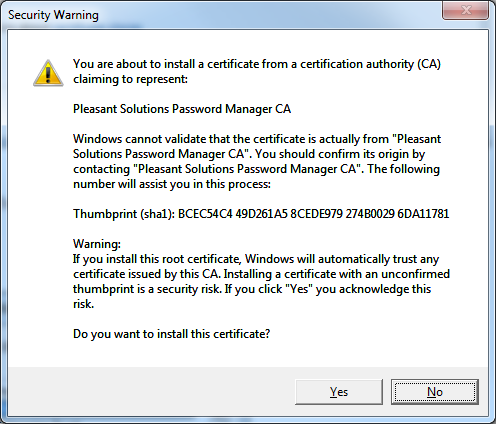Screen dimensions: 496x424
Task: Click the 'number will assist you in this process' line
Action: pos(172,184)
